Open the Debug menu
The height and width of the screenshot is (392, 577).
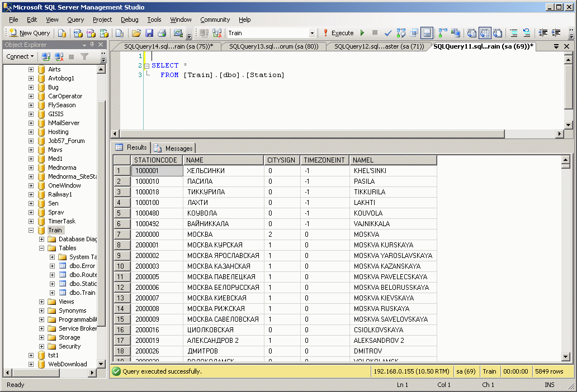click(130, 20)
